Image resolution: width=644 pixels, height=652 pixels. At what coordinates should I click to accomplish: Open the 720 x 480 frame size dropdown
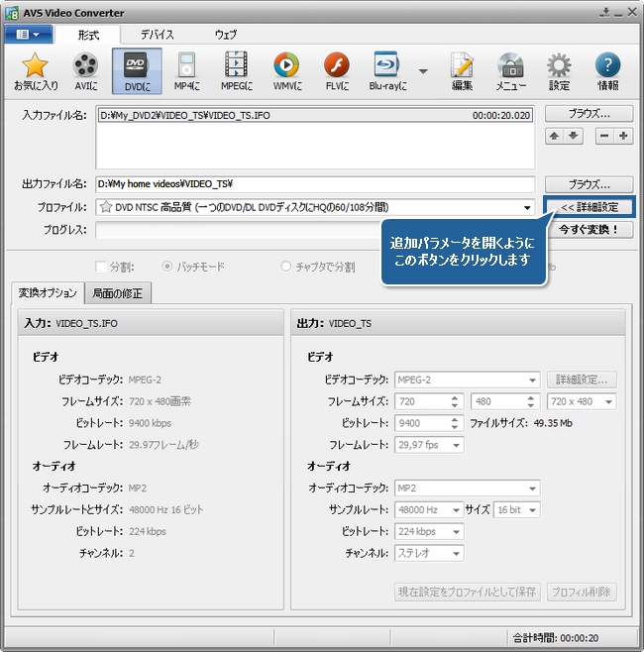point(582,401)
